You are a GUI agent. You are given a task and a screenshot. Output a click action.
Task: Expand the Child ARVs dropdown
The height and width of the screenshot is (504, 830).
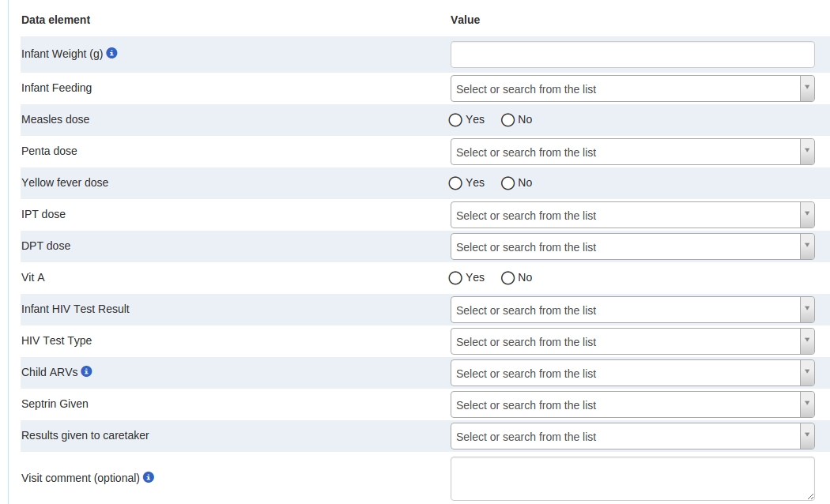point(632,373)
